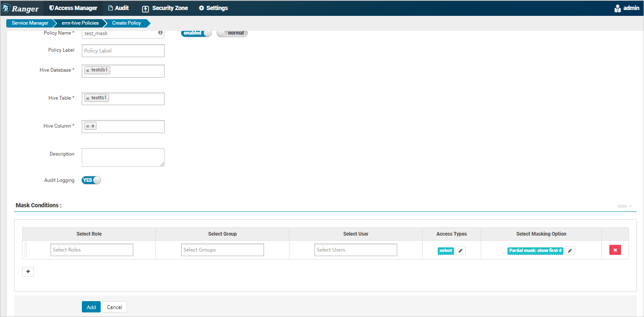Image resolution: width=644 pixels, height=317 pixels.
Task: Click the Add button
Action: click(x=91, y=307)
